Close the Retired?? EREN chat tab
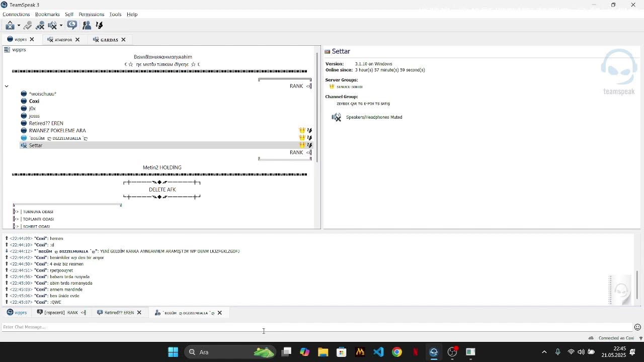 click(139, 313)
